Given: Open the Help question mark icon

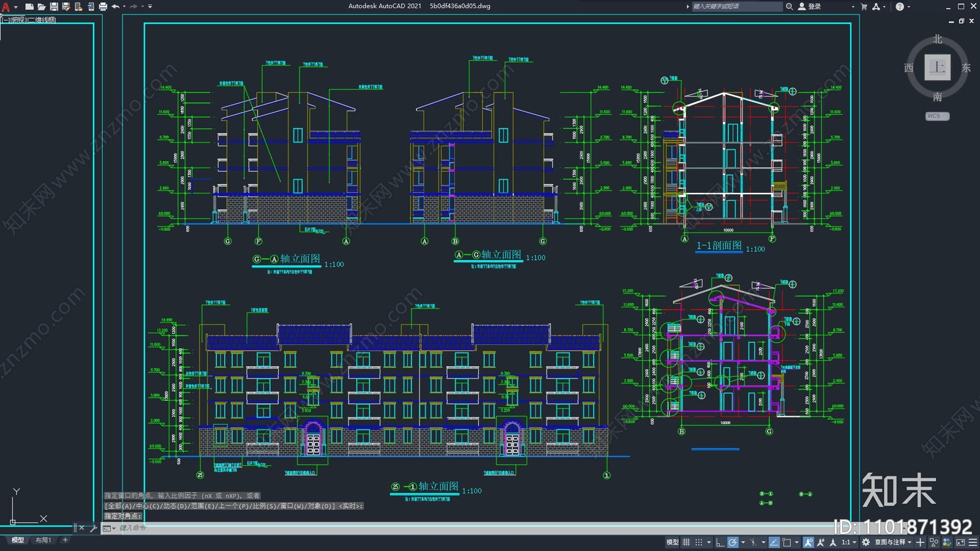Looking at the screenshot, I should pyautogui.click(x=900, y=7).
